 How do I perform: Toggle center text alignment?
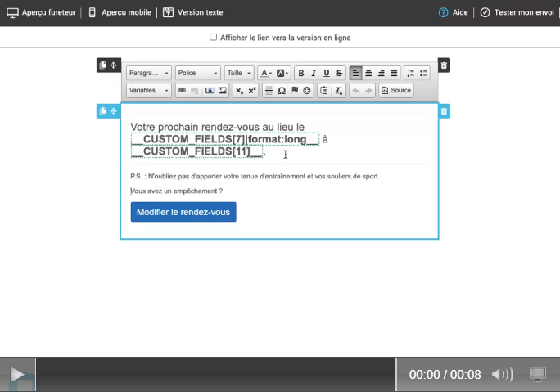pyautogui.click(x=368, y=73)
